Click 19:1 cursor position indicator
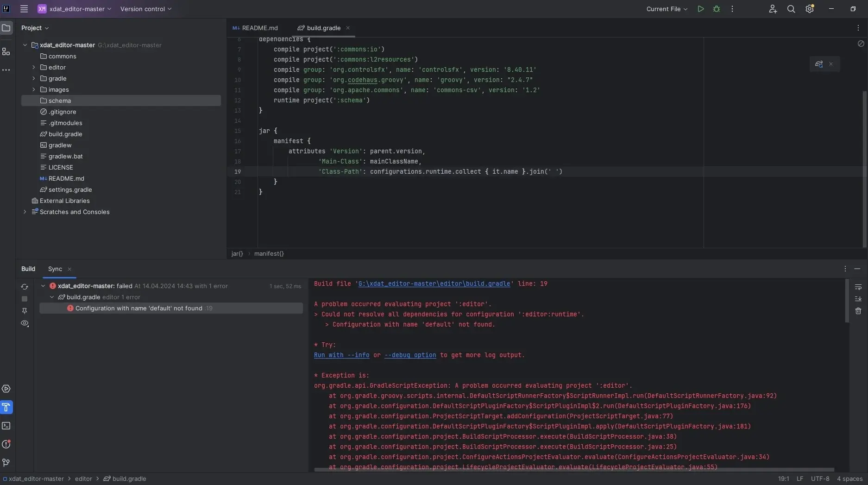Screen dimensions: 868x485 point(783,479)
